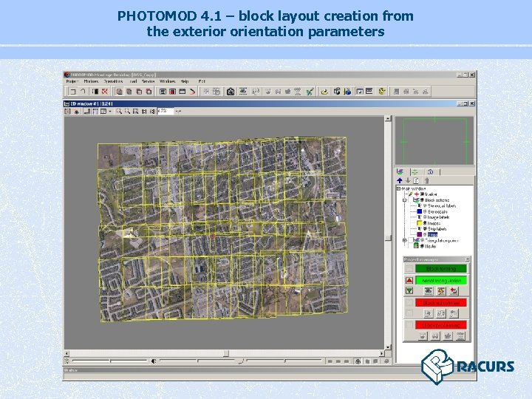Click the camera icon in the main toolbar
Viewport: 532px width, 399px height.
click(x=231, y=92)
